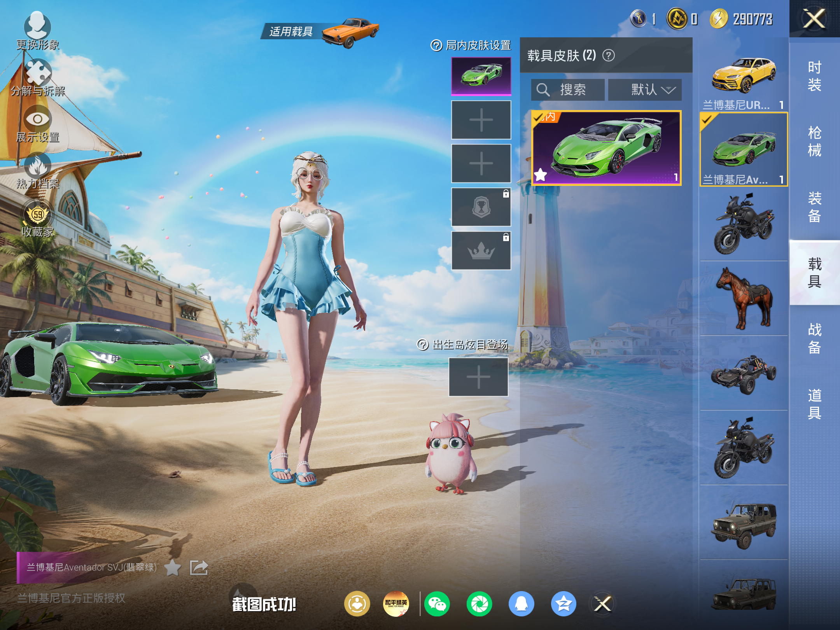
Task: Select the equipped green Lamborghini skin slot
Action: [481, 76]
